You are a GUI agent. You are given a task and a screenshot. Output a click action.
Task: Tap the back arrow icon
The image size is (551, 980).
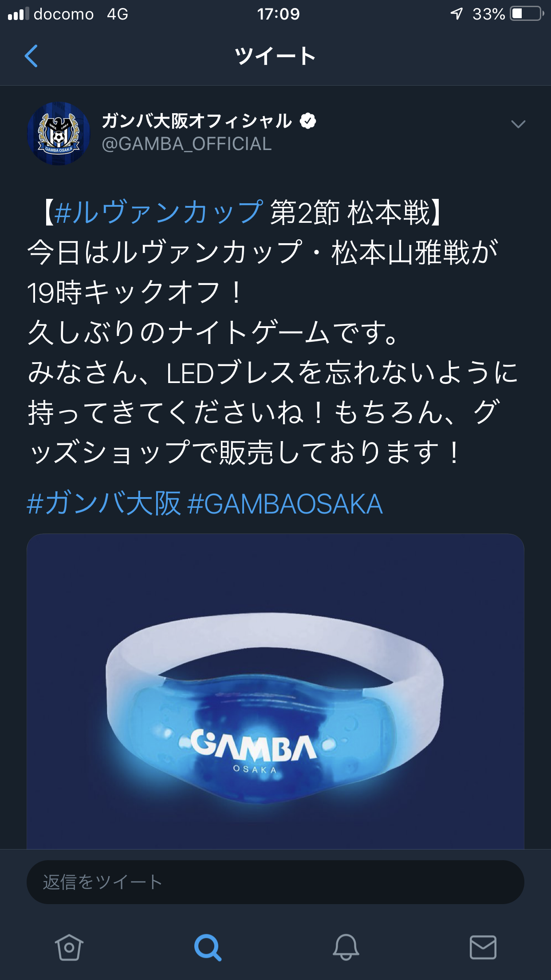[31, 56]
